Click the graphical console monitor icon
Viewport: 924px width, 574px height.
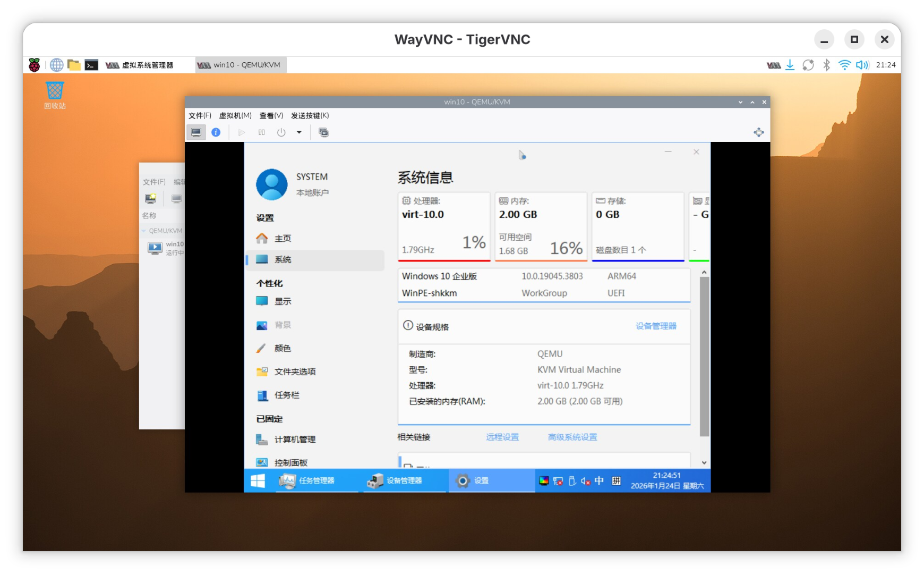196,132
